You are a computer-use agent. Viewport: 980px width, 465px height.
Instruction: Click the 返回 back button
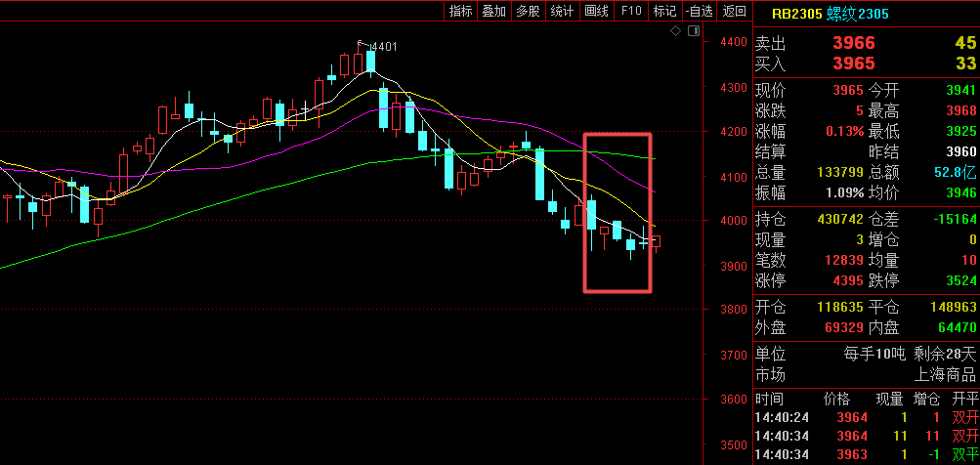734,11
